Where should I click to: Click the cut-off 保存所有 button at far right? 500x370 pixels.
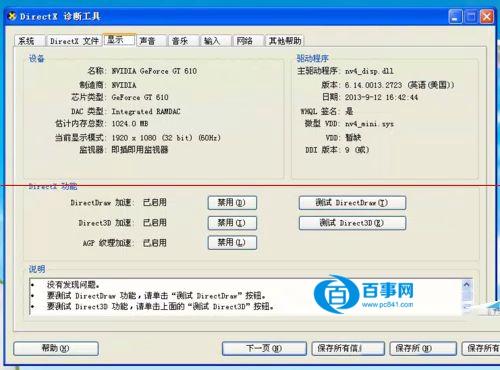(x=481, y=348)
